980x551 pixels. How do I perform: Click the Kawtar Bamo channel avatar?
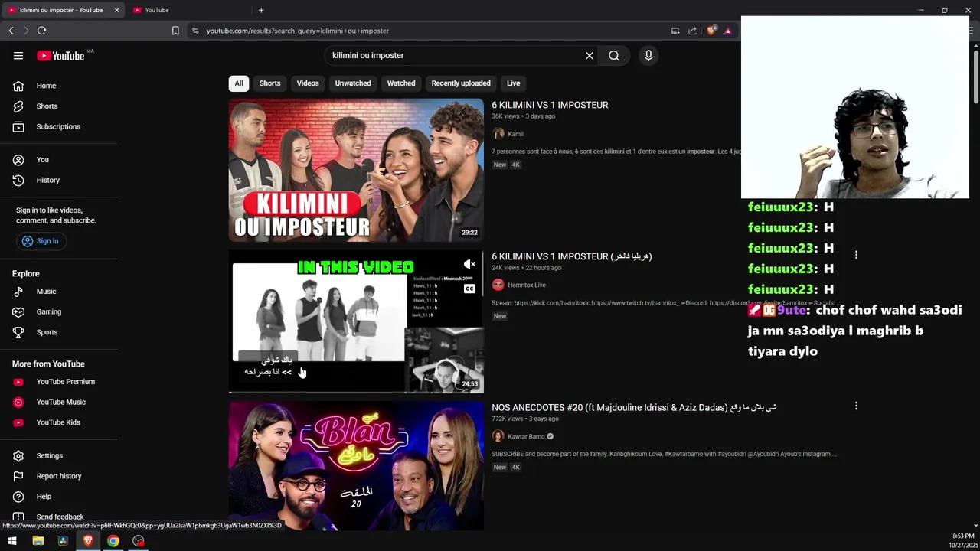(x=498, y=436)
